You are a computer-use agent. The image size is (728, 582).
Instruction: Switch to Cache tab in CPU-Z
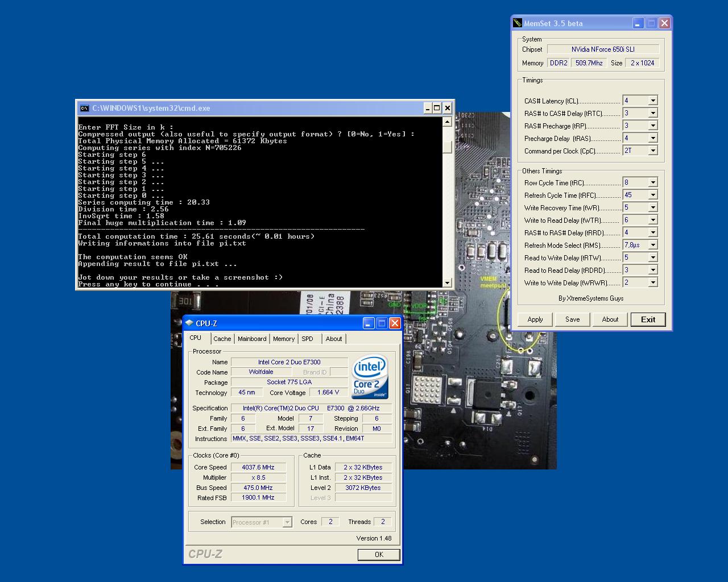coord(222,339)
